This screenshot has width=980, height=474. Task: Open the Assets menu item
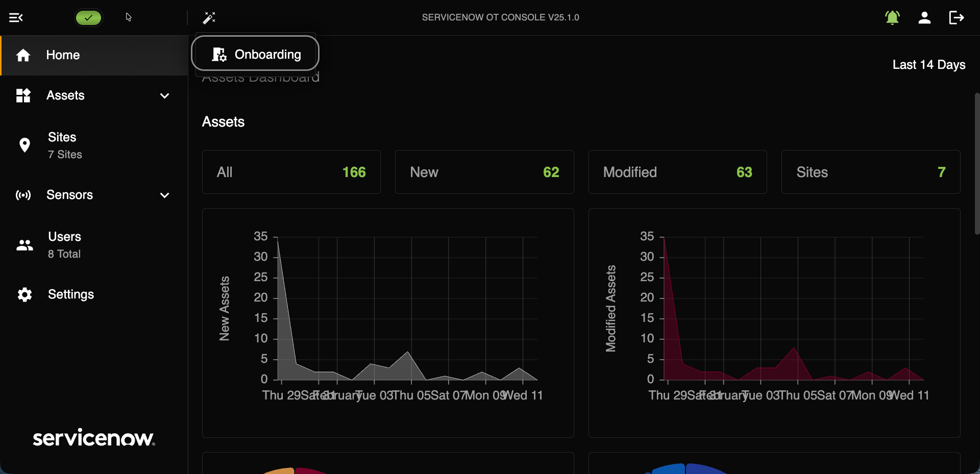[94, 95]
